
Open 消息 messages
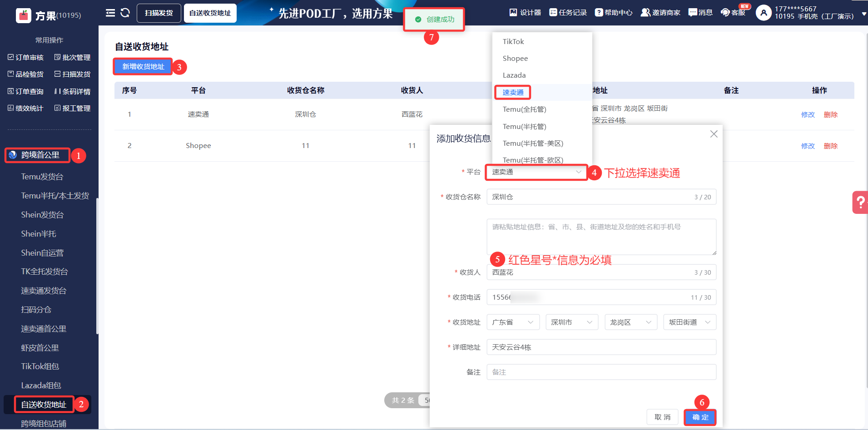[x=700, y=13]
